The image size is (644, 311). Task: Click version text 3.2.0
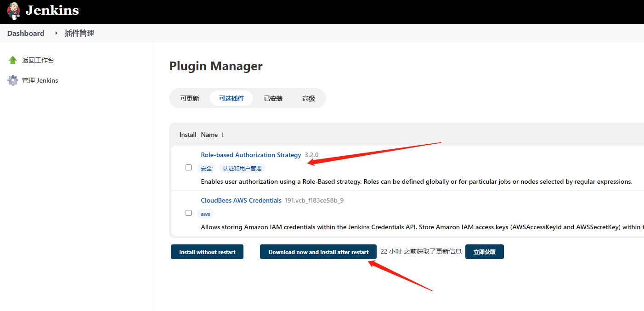pos(311,155)
